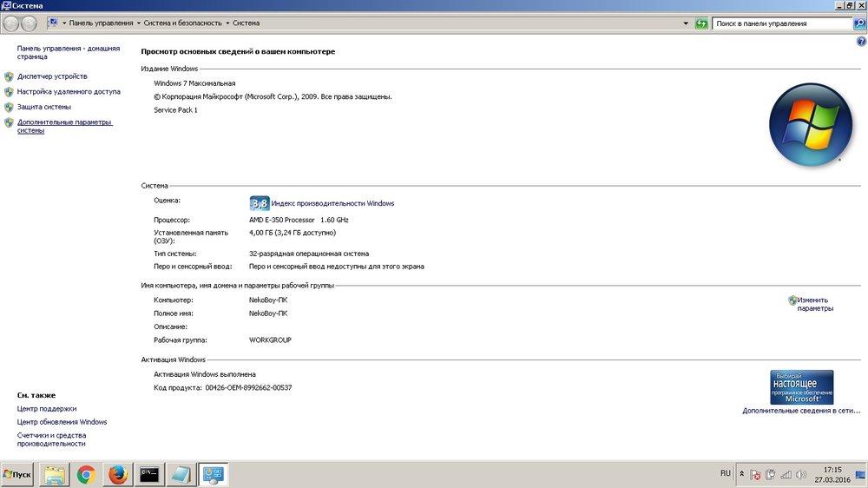Click the 3,8 performance rating badge
This screenshot has width=868, height=488.
click(x=259, y=203)
